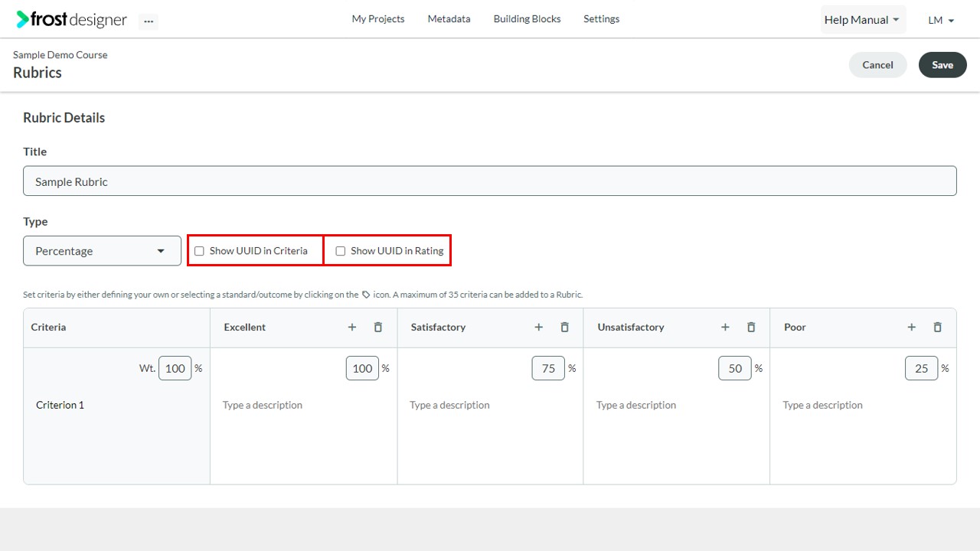Screen dimensions: 980x551
Task: Open the three-dot menu beside logo
Action: coord(149,21)
